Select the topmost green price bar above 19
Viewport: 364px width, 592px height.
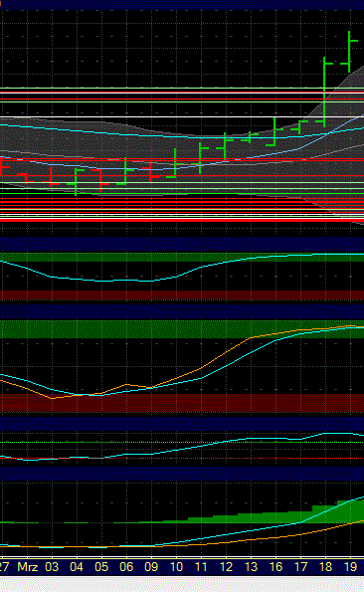349,52
